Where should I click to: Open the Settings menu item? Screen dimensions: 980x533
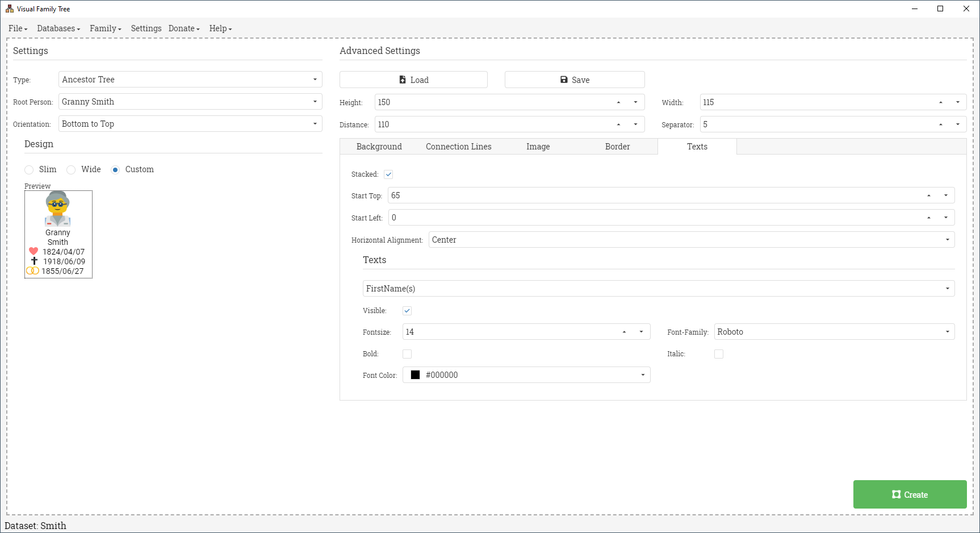click(x=146, y=28)
